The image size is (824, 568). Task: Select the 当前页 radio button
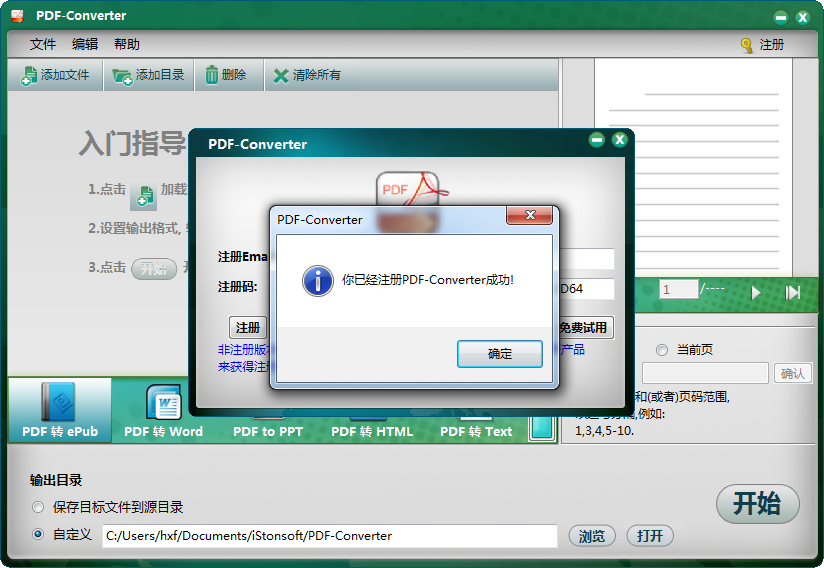point(662,349)
